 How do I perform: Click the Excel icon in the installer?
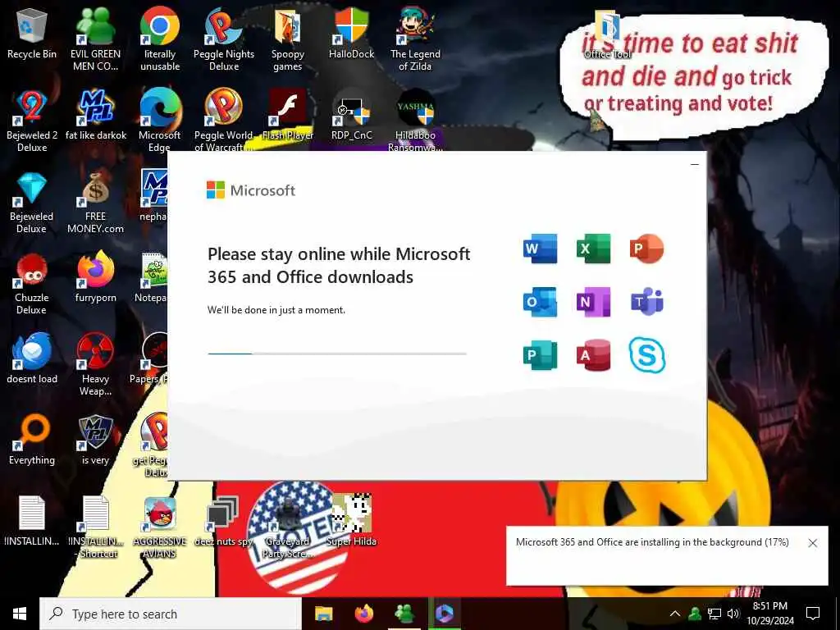click(x=594, y=249)
